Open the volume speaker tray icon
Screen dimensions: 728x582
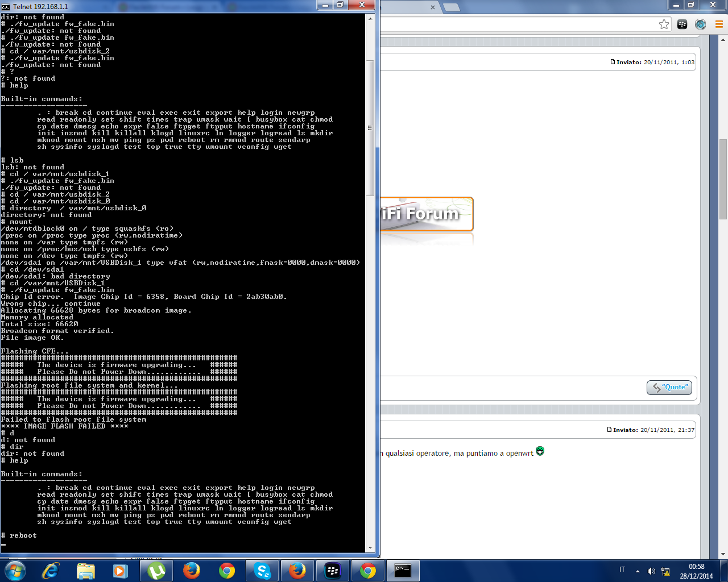(x=651, y=571)
